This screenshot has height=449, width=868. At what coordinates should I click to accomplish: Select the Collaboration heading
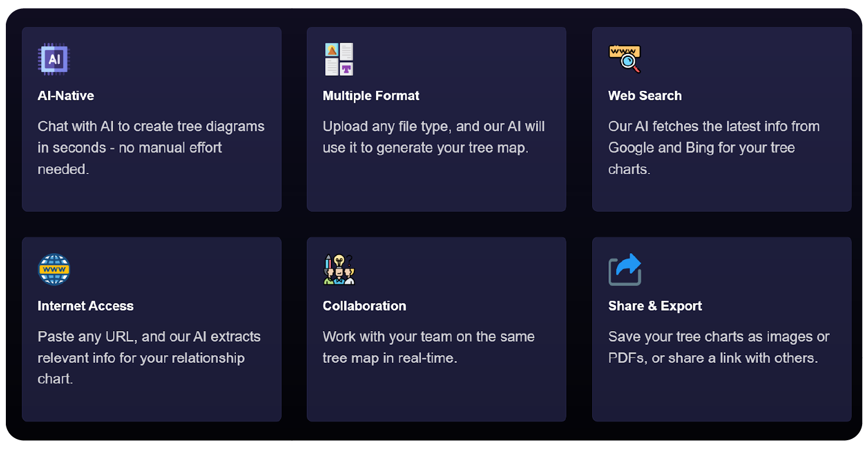click(364, 306)
